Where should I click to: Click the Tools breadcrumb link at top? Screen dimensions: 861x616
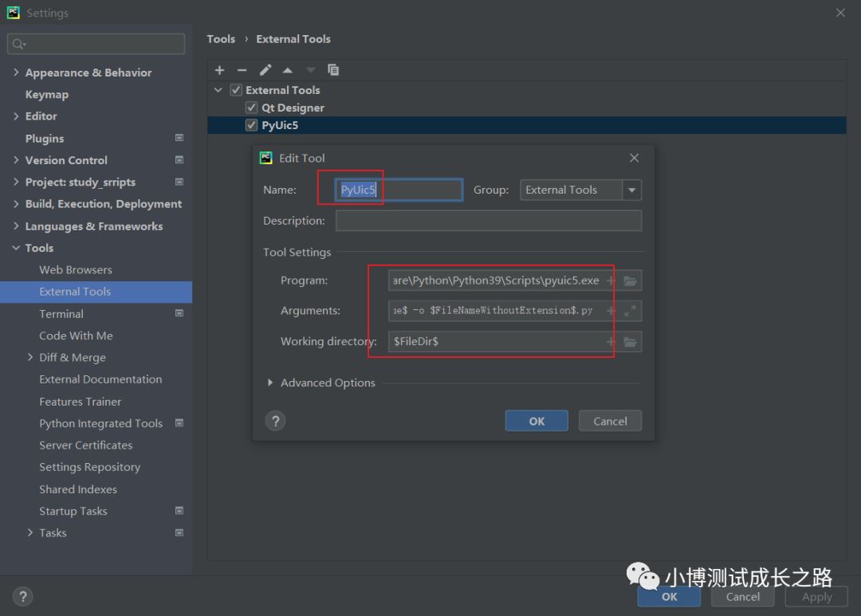coord(221,38)
